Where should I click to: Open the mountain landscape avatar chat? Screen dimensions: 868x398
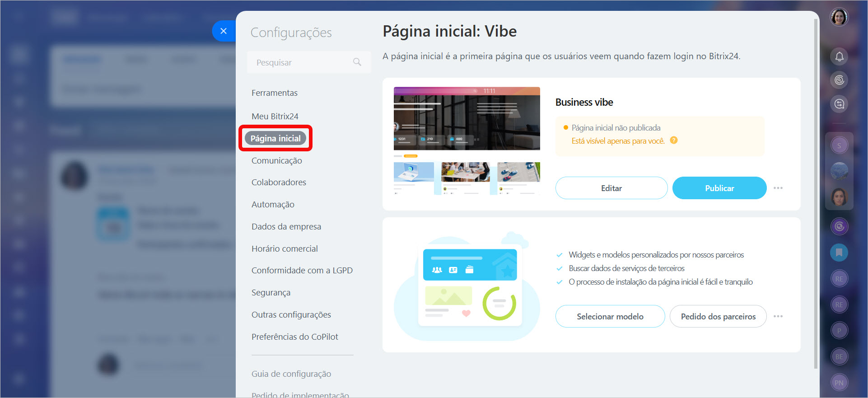pyautogui.click(x=839, y=171)
